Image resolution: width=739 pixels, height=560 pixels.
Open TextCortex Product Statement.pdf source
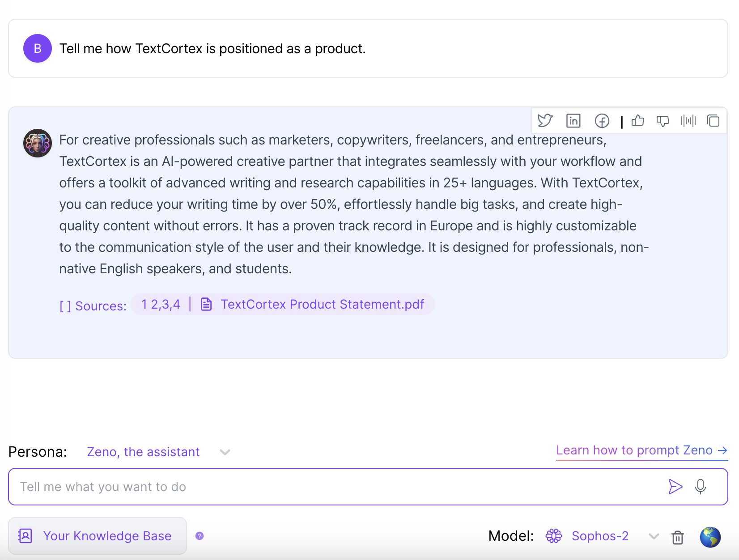[322, 304]
